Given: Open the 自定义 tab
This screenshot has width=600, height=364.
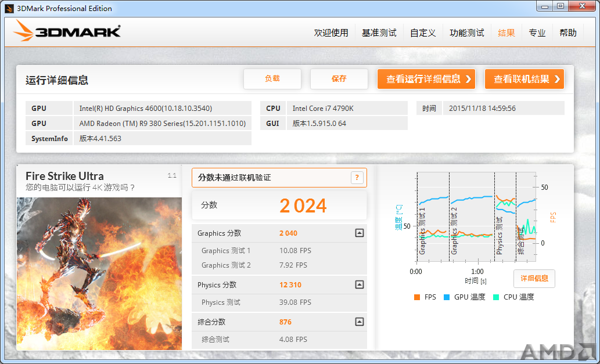Looking at the screenshot, I should (x=423, y=33).
